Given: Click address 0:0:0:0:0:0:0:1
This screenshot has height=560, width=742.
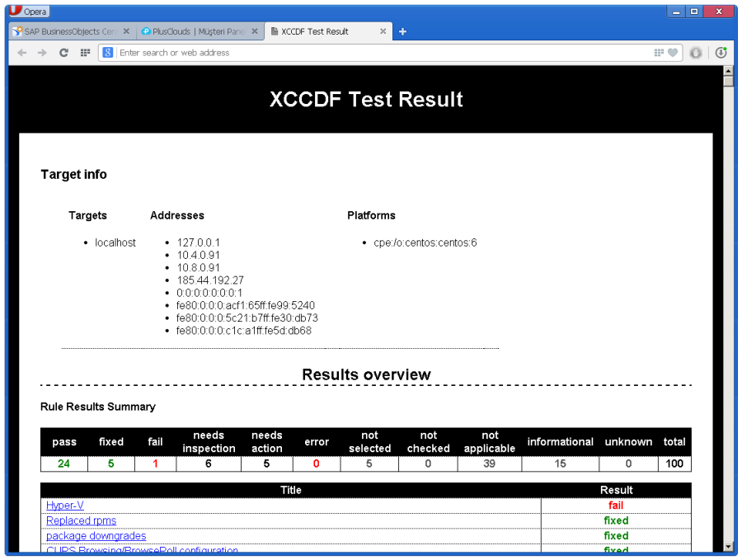Looking at the screenshot, I should (209, 293).
